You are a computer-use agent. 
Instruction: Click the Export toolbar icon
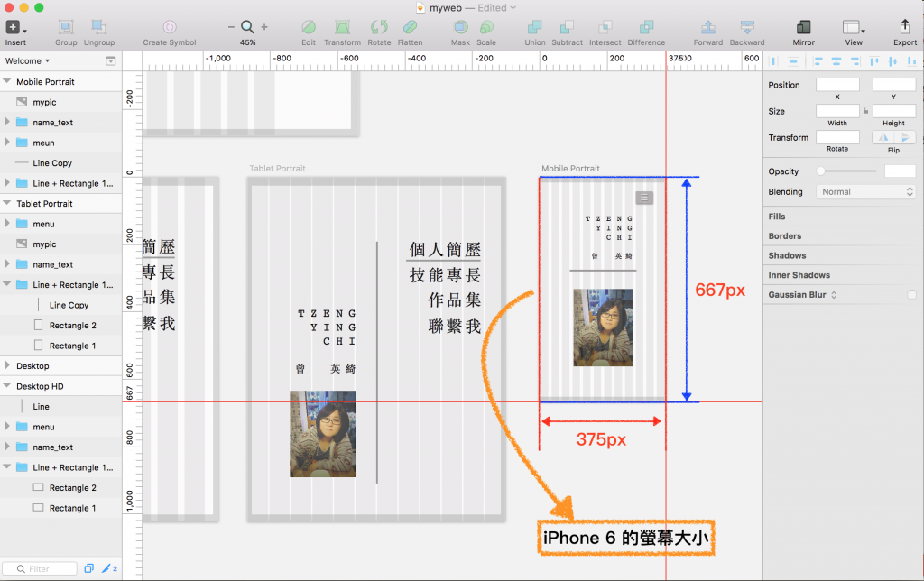tap(905, 26)
